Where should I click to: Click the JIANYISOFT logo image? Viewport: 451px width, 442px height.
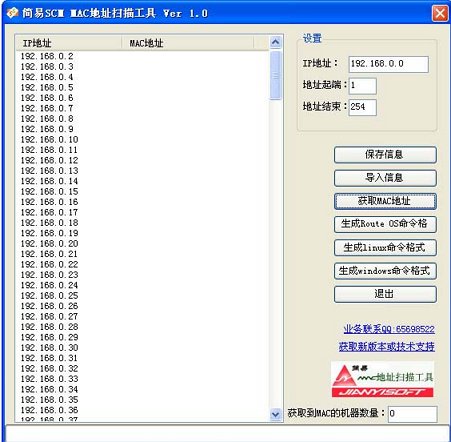(x=382, y=380)
